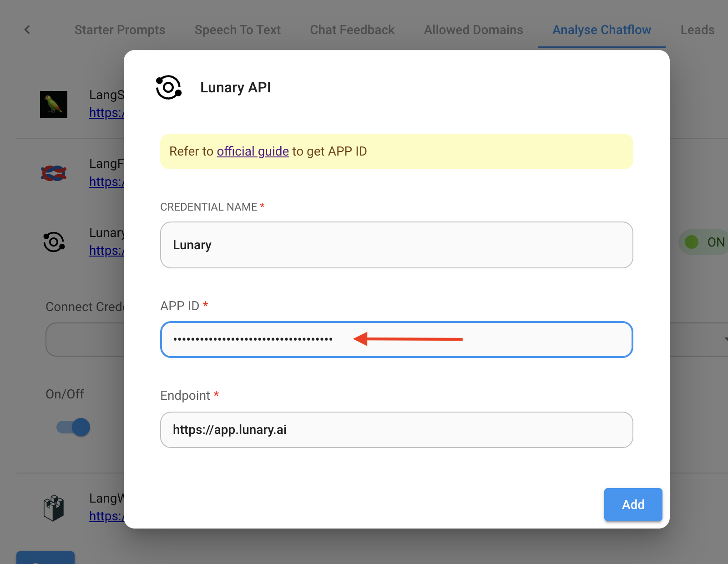The image size is (728, 564).
Task: Open the Lunary https link in list
Action: point(106,251)
